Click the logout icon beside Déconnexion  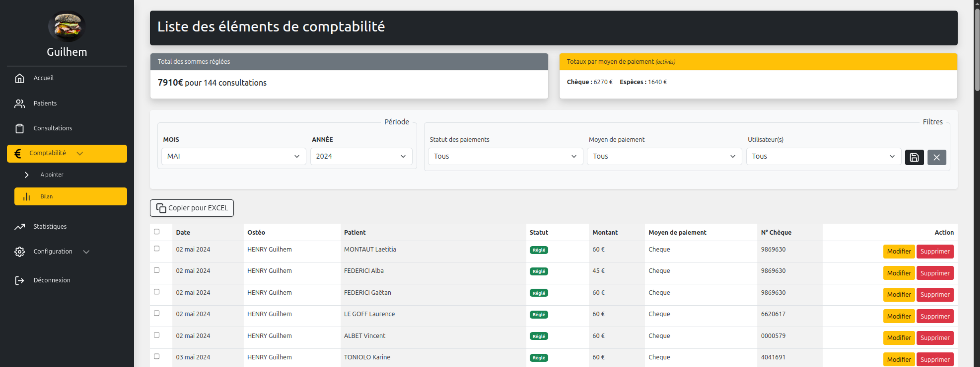(19, 281)
